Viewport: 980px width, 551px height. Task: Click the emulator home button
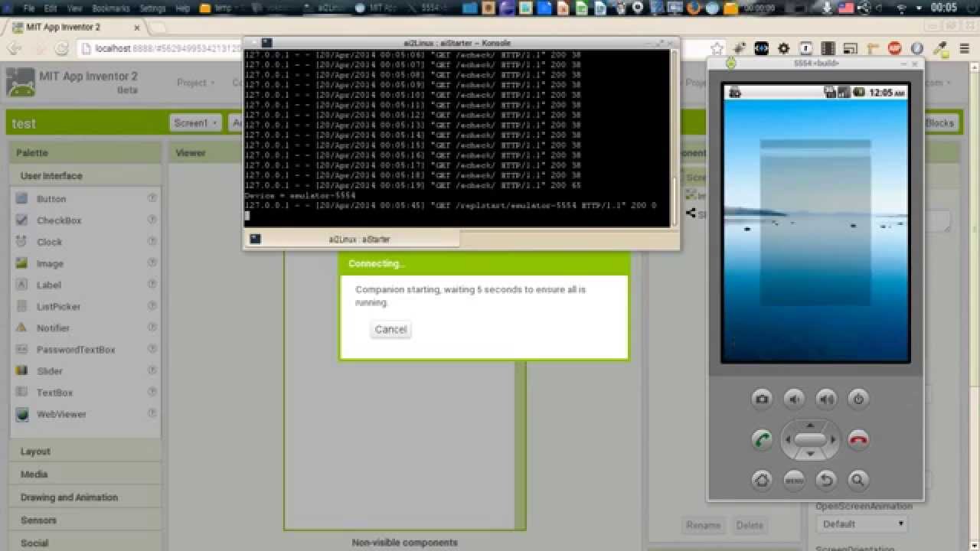click(762, 481)
